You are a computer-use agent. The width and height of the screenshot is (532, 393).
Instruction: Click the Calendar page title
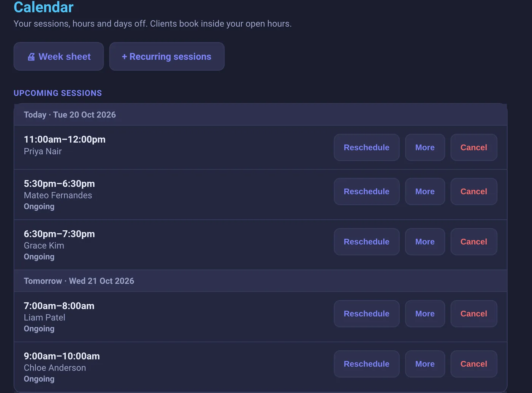point(44,7)
